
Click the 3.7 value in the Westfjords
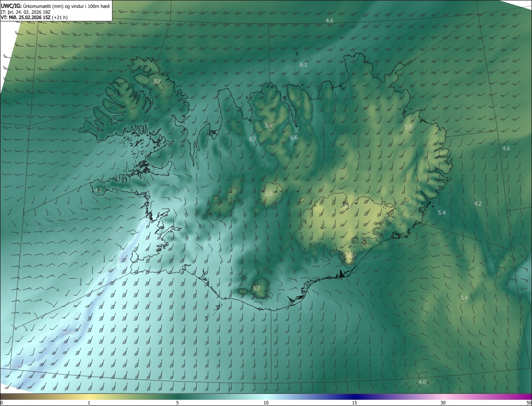(157, 81)
